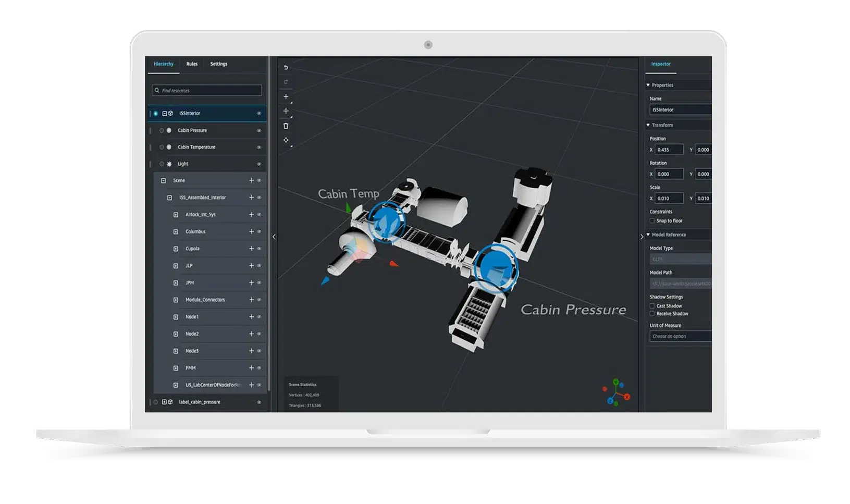Viewport: 850px width, 504px height.
Task: Check the Cast Shadow option
Action: [x=652, y=306]
